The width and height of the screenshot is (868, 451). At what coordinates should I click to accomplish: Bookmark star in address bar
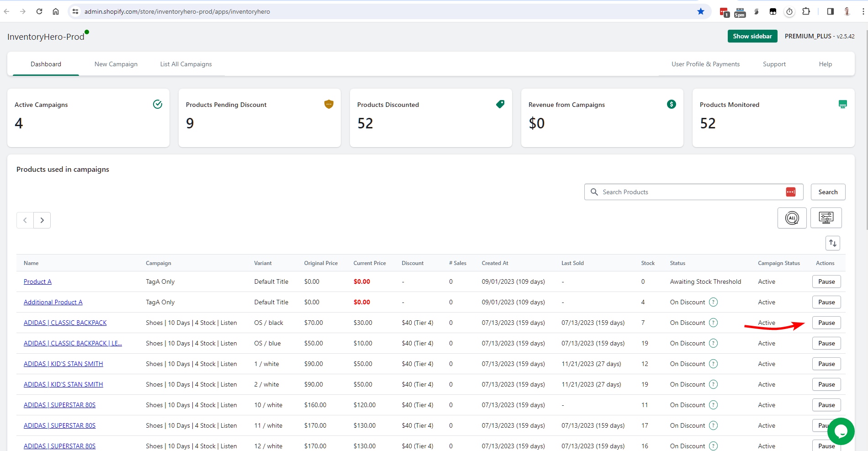[x=701, y=11]
